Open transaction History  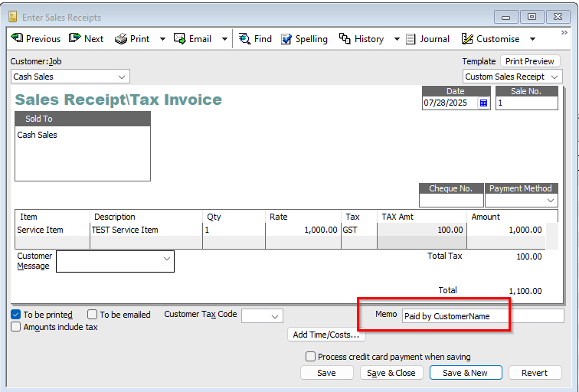tap(361, 39)
